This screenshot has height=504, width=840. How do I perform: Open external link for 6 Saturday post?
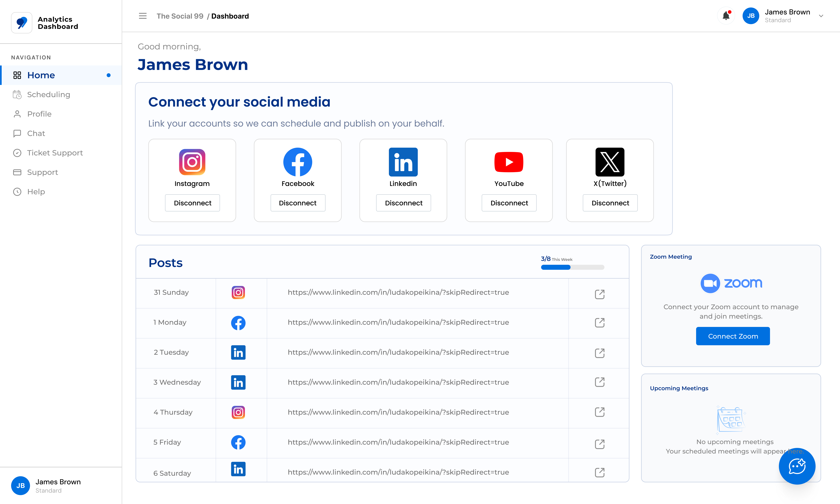[x=600, y=472]
